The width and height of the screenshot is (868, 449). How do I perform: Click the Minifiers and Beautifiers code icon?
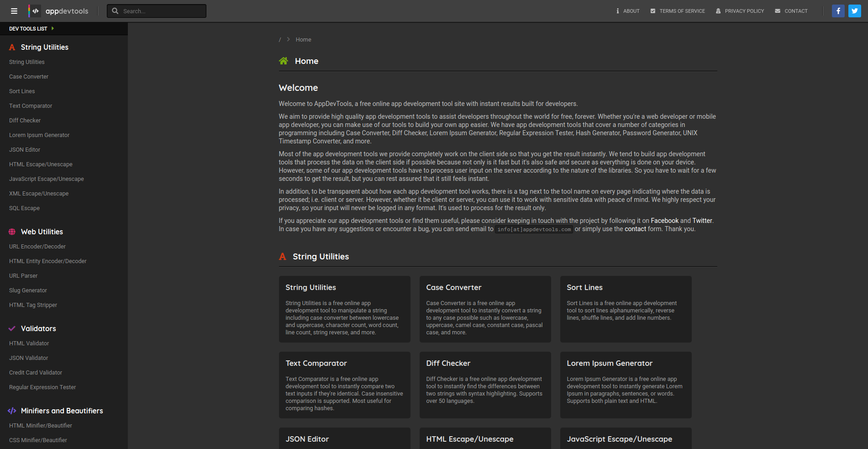(x=12, y=411)
